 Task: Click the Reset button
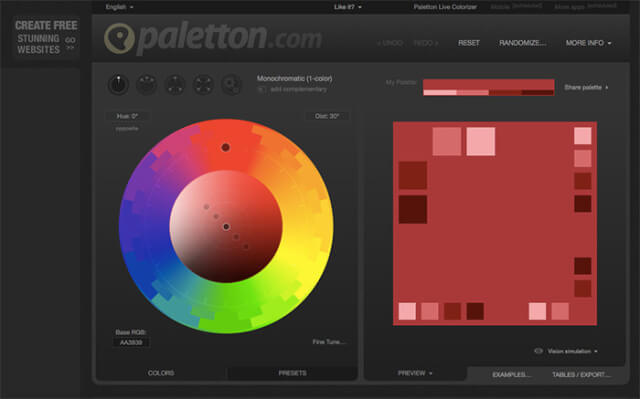click(x=469, y=43)
